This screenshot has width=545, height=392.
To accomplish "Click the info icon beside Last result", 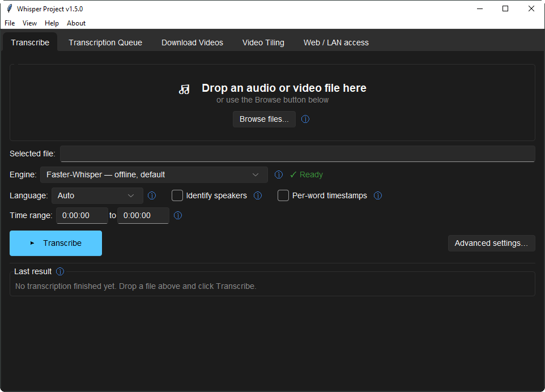I will [x=60, y=271].
